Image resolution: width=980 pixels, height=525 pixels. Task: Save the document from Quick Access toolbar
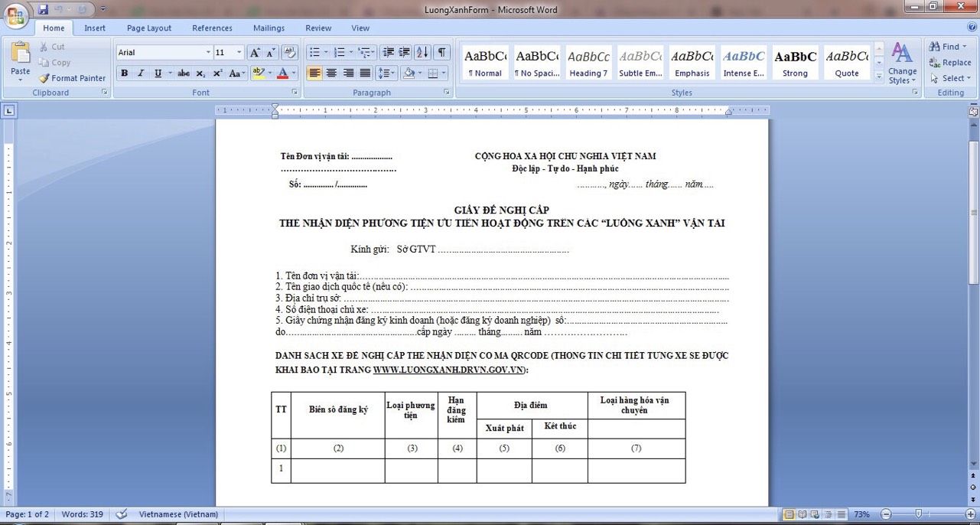coord(43,9)
